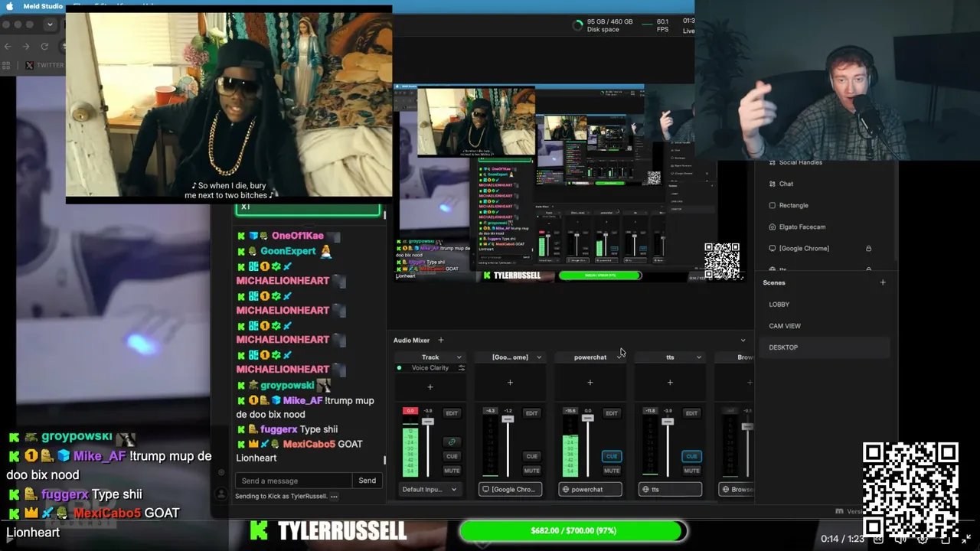Select the powerchat source on its mixer channel
The image size is (980, 551).
coord(590,489)
